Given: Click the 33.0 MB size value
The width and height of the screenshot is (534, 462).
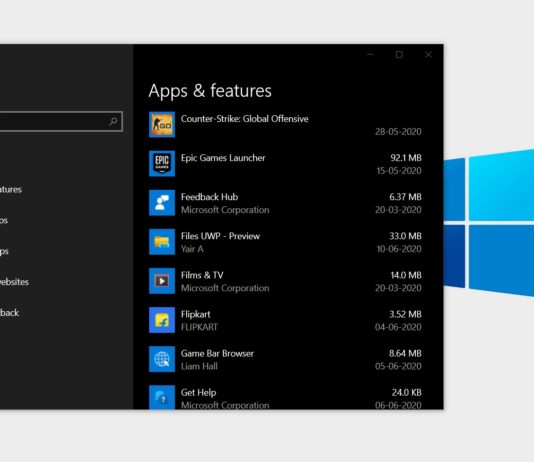Looking at the screenshot, I should point(405,236).
